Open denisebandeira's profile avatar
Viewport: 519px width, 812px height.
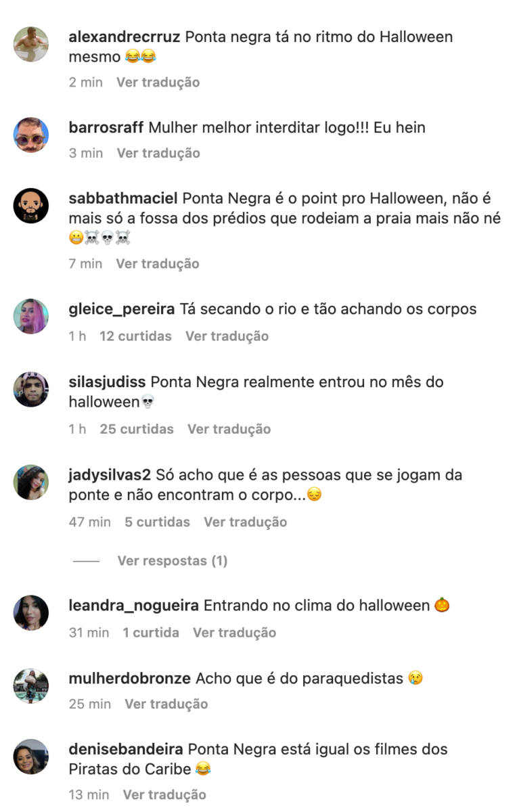[x=31, y=757]
